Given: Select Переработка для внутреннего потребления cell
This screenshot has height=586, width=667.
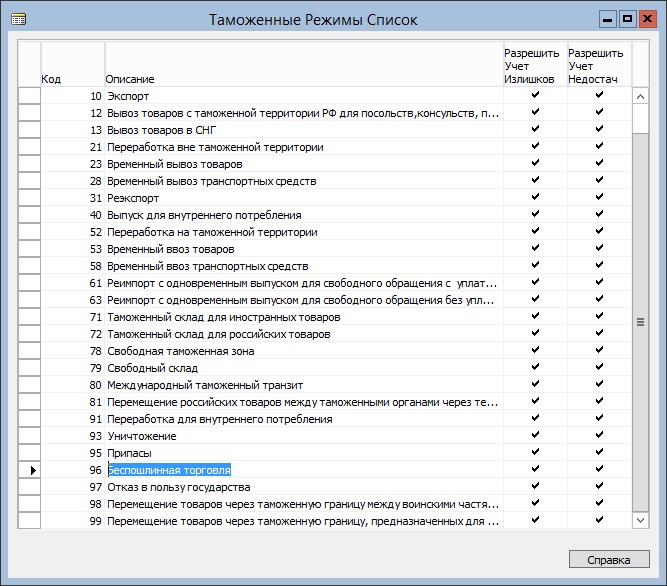Looking at the screenshot, I should pos(304,419).
